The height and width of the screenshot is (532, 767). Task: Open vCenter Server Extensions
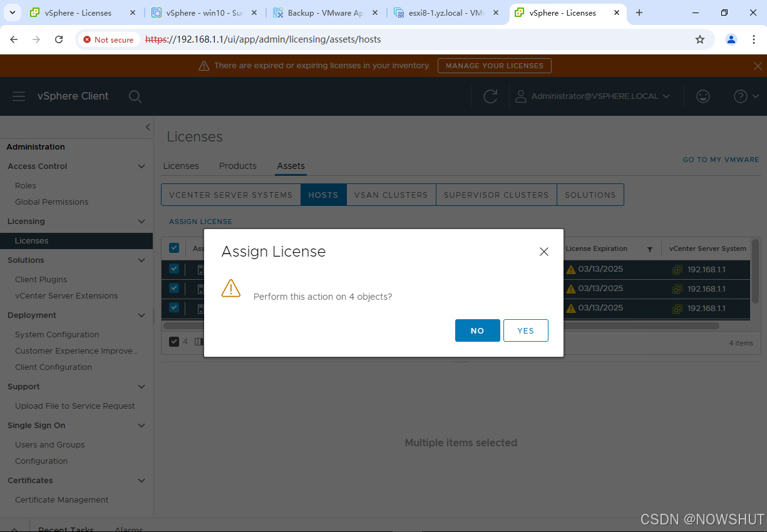66,296
